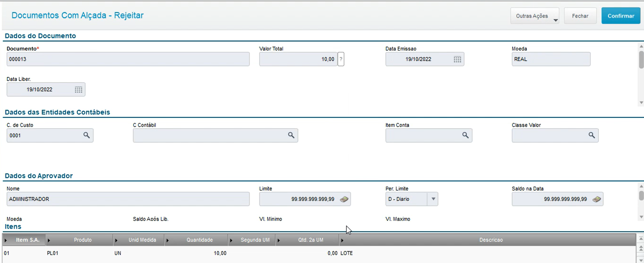Open the Outras Ações dropdown menu

(x=535, y=16)
